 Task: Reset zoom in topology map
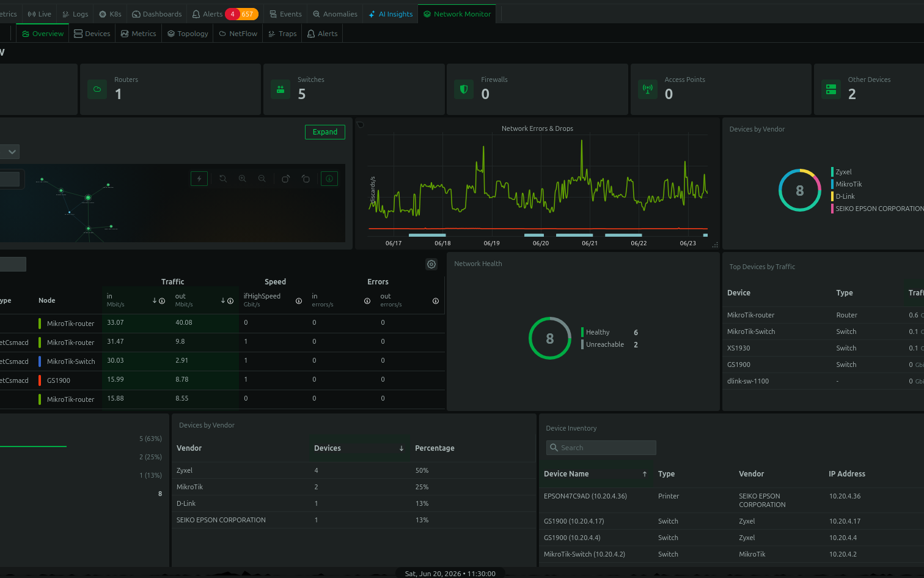tap(223, 179)
